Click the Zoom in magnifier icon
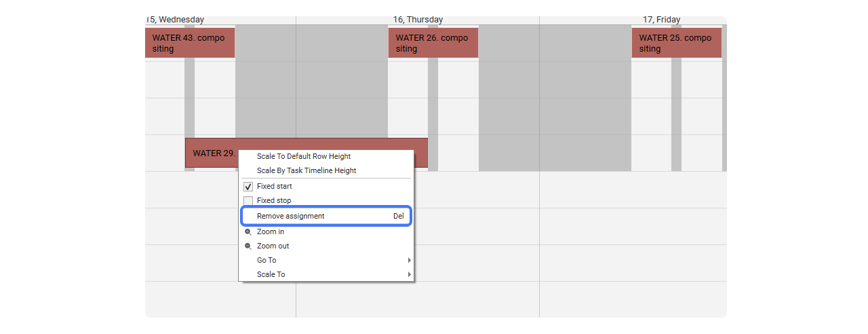 tap(248, 232)
